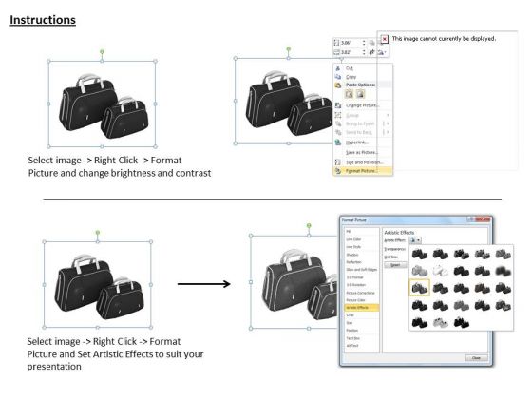Click the shape height icon in mini toolbar
The height and width of the screenshot is (399, 532).
[x=336, y=43]
